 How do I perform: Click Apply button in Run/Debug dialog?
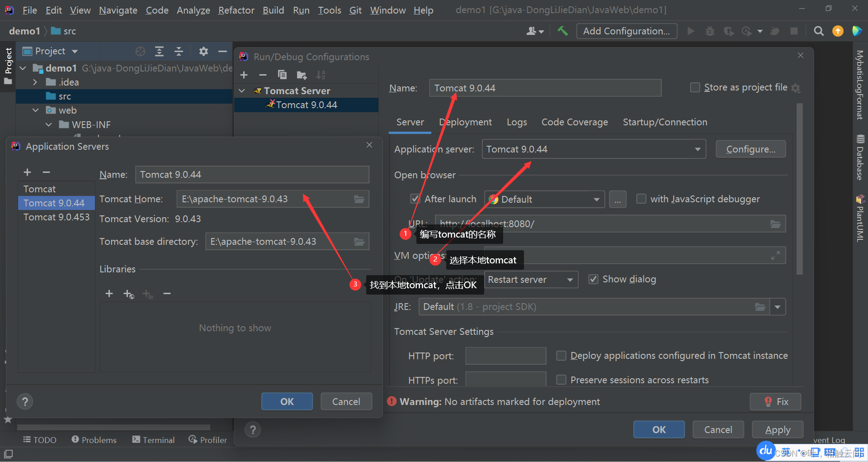point(778,429)
